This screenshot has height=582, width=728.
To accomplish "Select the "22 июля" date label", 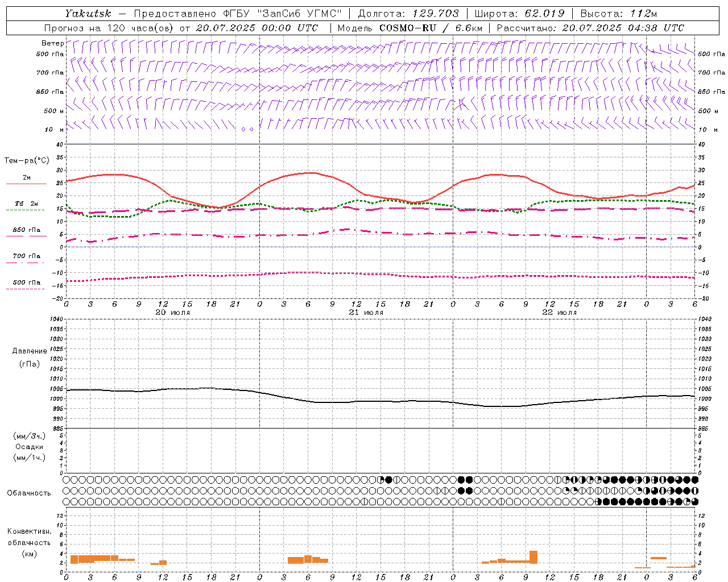I will click(560, 313).
